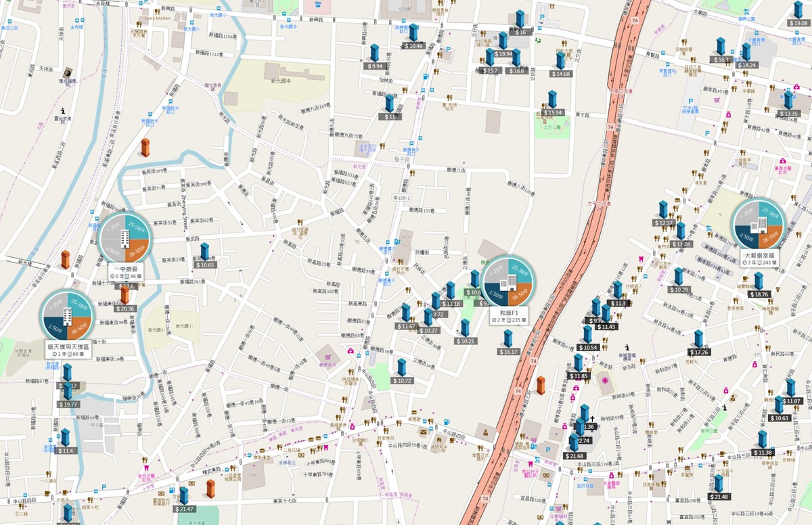The width and height of the screenshot is (812, 525).
Task: Select the $10.72 blue building marker
Action: tap(401, 367)
